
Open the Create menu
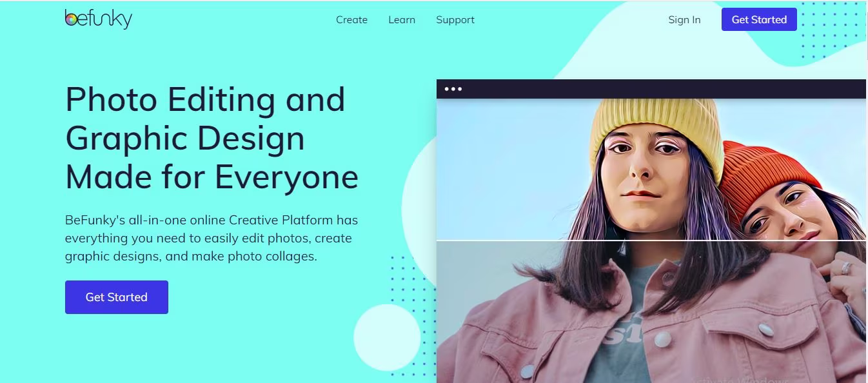tap(351, 19)
